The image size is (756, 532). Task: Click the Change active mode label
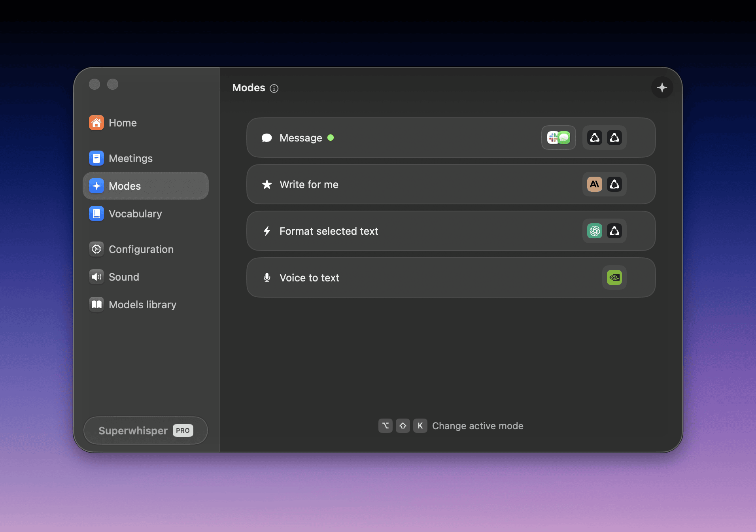point(478,426)
